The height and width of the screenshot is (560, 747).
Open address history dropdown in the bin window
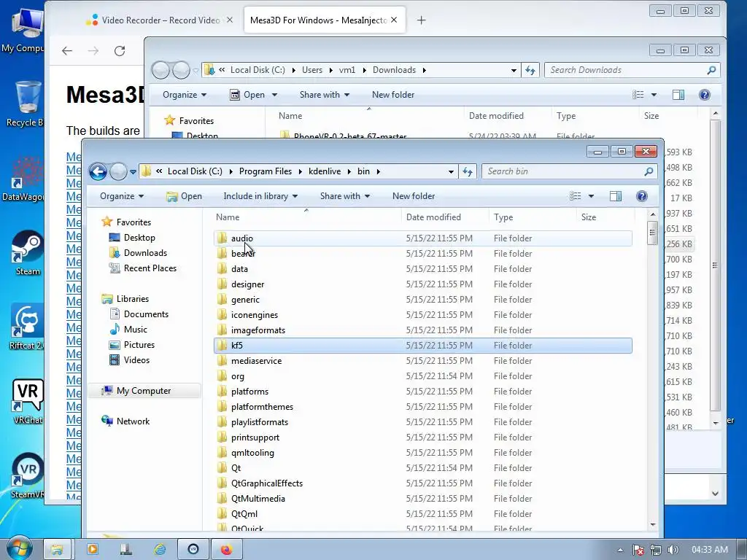[451, 171]
